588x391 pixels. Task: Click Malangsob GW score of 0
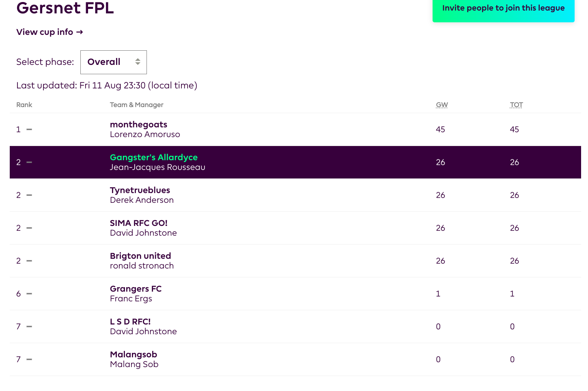(438, 359)
